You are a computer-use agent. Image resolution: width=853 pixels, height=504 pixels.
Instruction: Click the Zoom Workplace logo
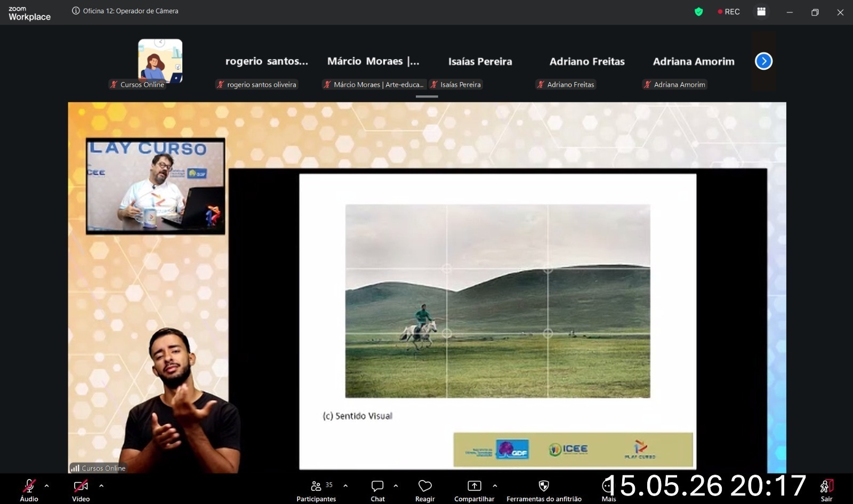29,13
